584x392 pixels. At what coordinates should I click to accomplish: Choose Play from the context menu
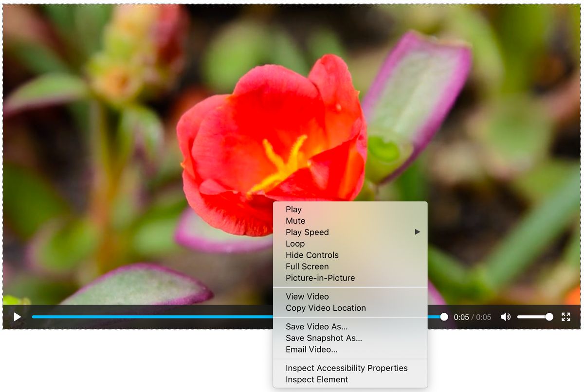[x=293, y=210]
